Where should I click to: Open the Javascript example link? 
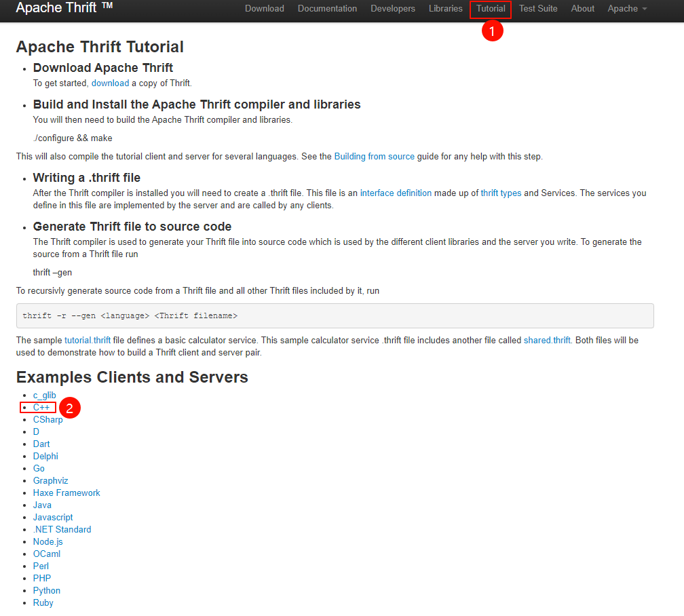[53, 518]
